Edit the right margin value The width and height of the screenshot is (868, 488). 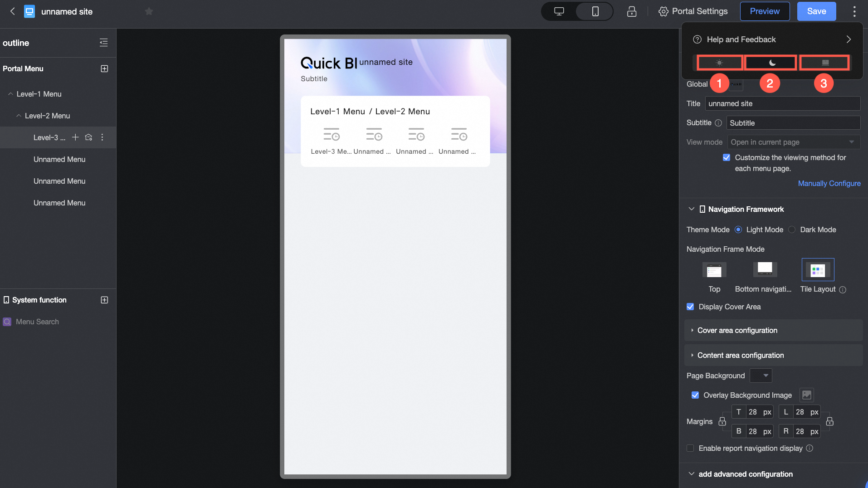pyautogui.click(x=800, y=431)
